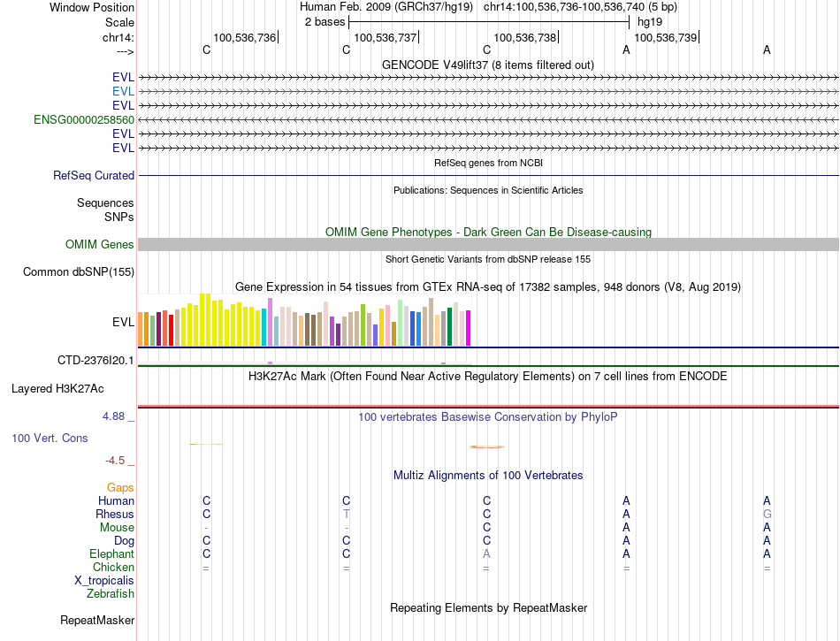
Task: Select the light blue EVL transcript label
Action: click(123, 92)
